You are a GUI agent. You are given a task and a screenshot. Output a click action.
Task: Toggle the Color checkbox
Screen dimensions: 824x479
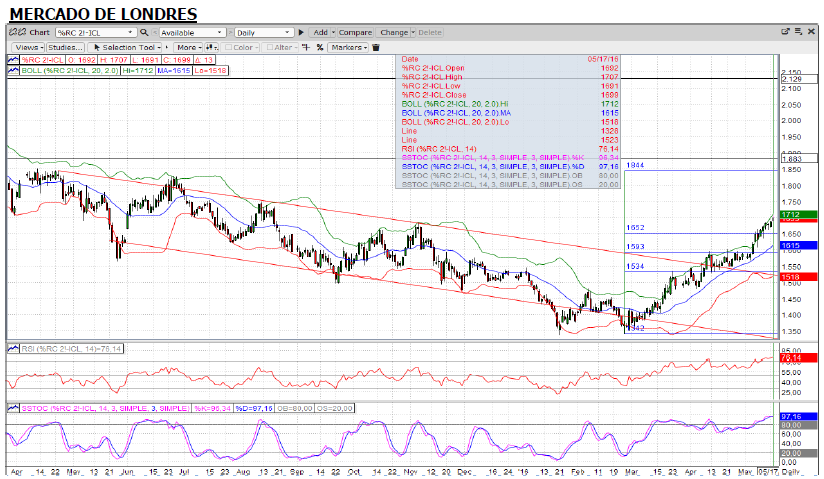point(229,47)
